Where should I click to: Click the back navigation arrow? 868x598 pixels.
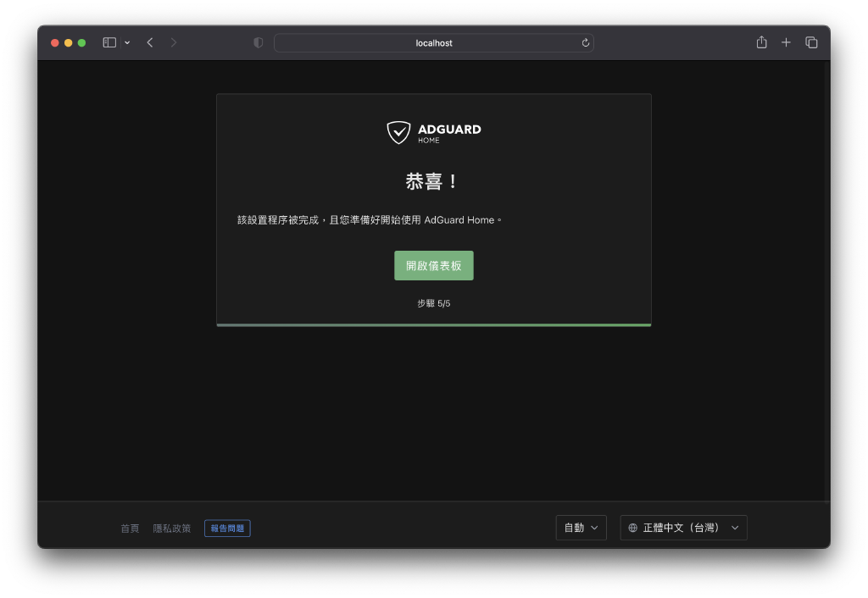(149, 42)
